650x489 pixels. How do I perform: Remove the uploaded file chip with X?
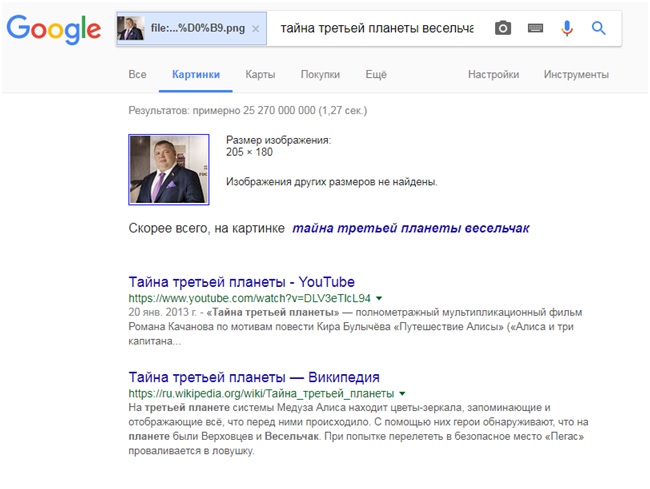(256, 29)
